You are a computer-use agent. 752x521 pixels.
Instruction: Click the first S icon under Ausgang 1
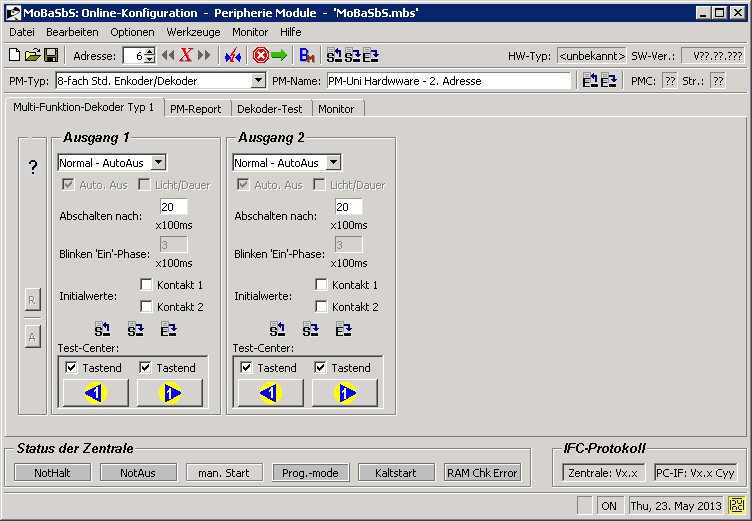(x=102, y=328)
